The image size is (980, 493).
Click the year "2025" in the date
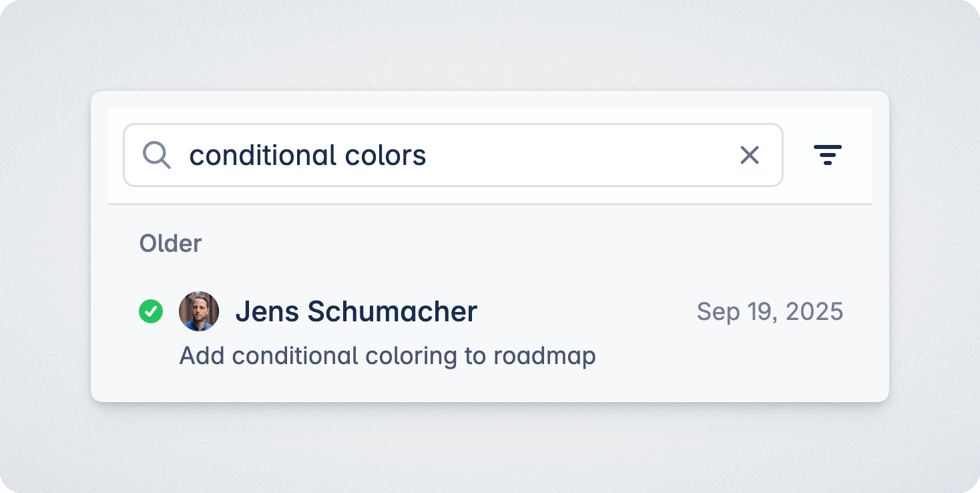[814, 312]
